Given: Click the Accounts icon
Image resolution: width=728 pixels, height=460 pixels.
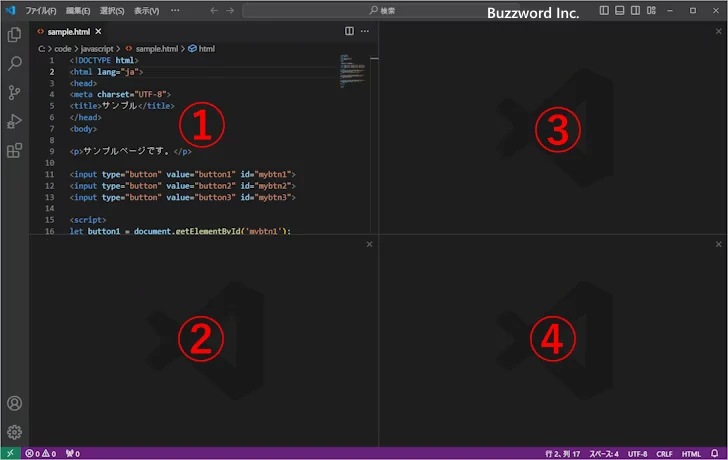Looking at the screenshot, I should point(14,404).
